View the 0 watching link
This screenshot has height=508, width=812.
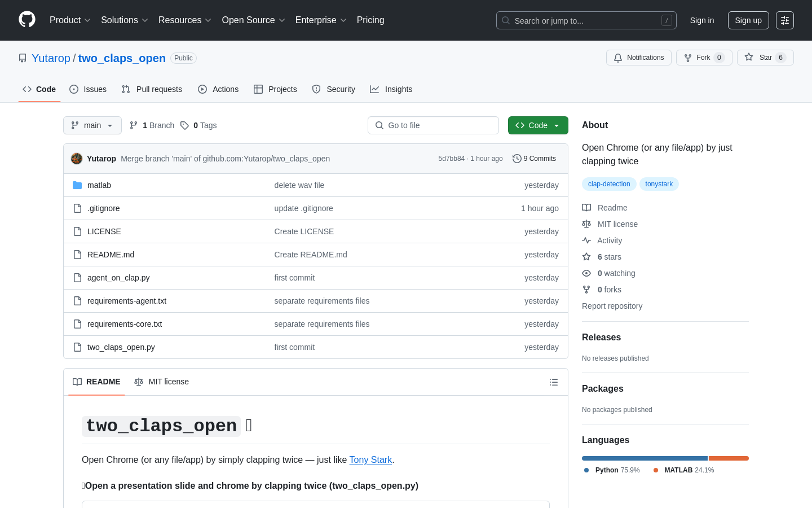point(616,273)
